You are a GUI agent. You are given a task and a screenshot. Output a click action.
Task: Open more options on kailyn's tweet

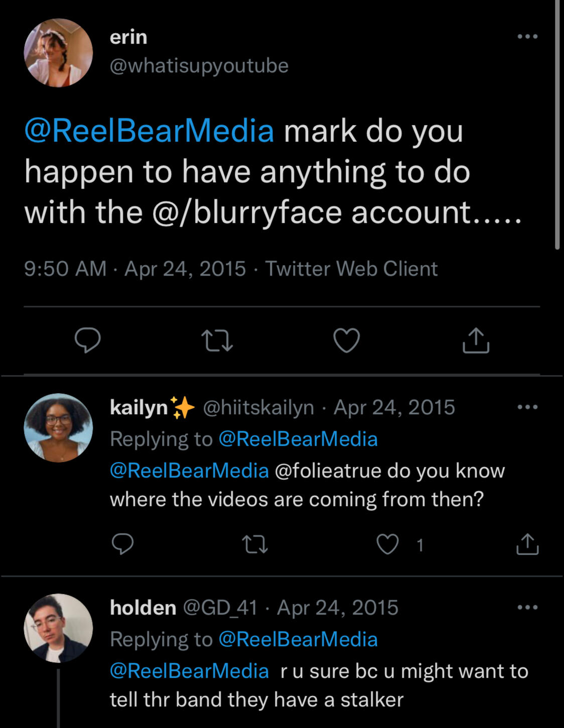[527, 407]
